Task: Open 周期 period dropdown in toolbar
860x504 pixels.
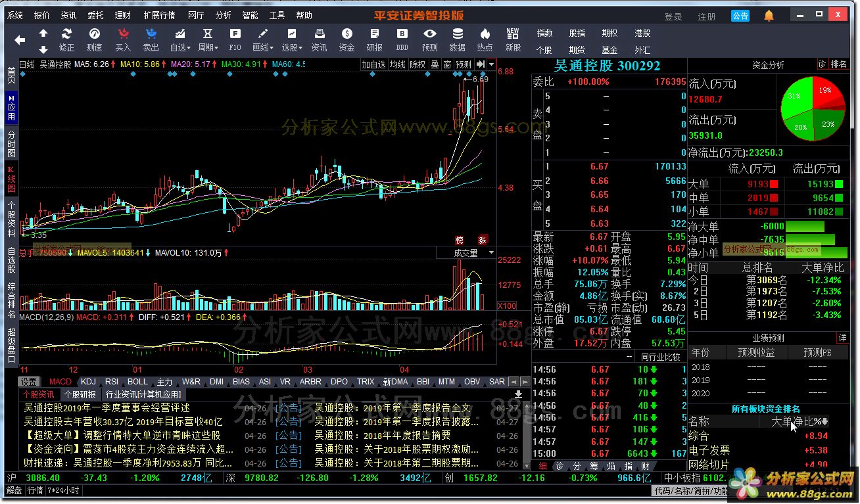Action: pos(208,39)
